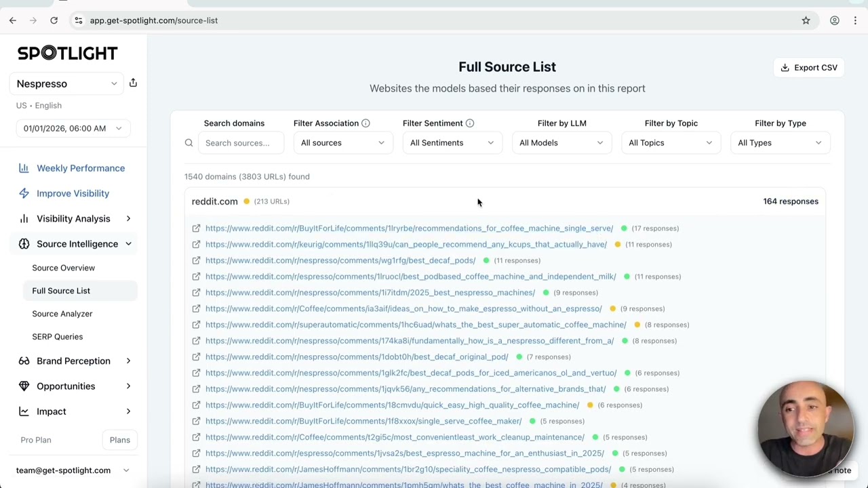Click the download icon on Export CSV
This screenshot has height=488, width=868.
(785, 68)
